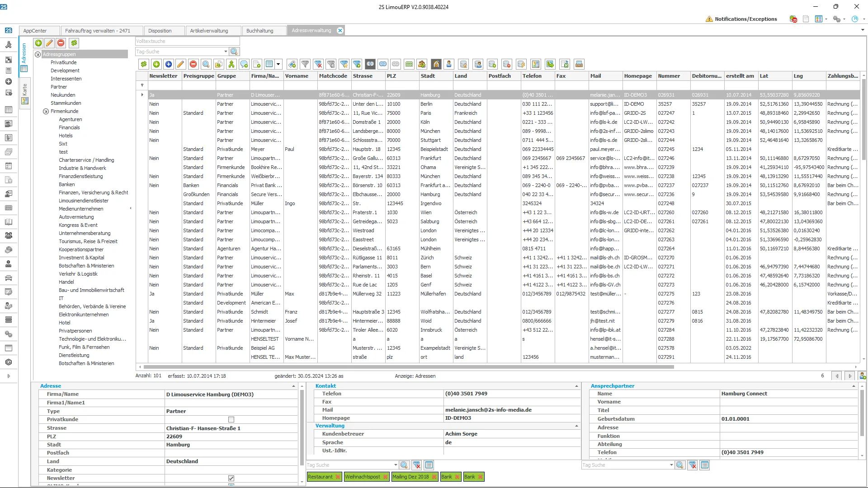868x488 pixels.
Task: Click database add icon in toolbar
Action: point(492,64)
